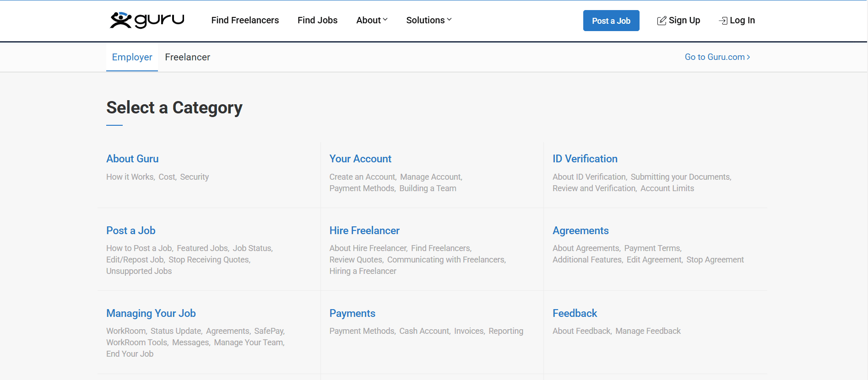868x380 pixels.
Task: Click the Messages topic
Action: (x=190, y=343)
